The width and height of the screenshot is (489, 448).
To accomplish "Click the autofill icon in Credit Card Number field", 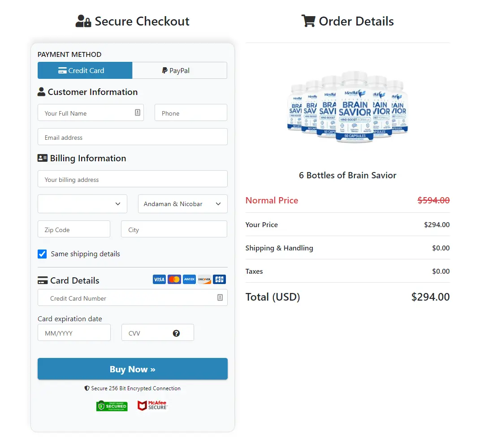I will click(220, 297).
